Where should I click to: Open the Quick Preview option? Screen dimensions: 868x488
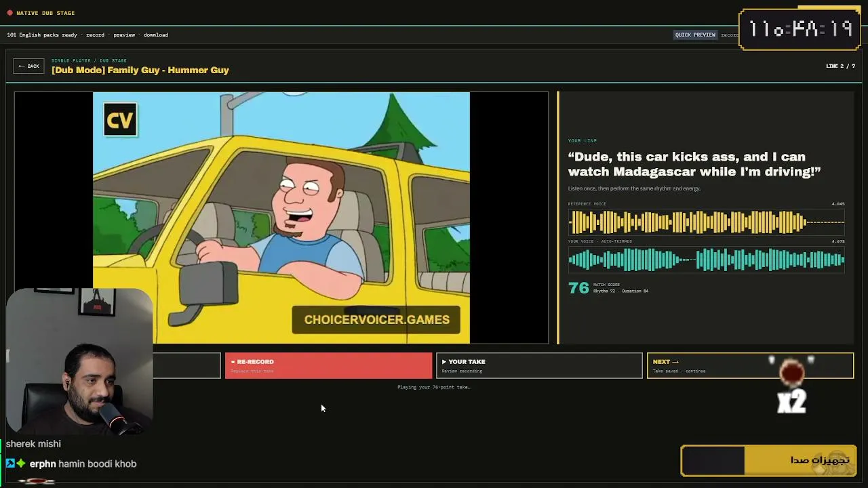click(x=695, y=35)
